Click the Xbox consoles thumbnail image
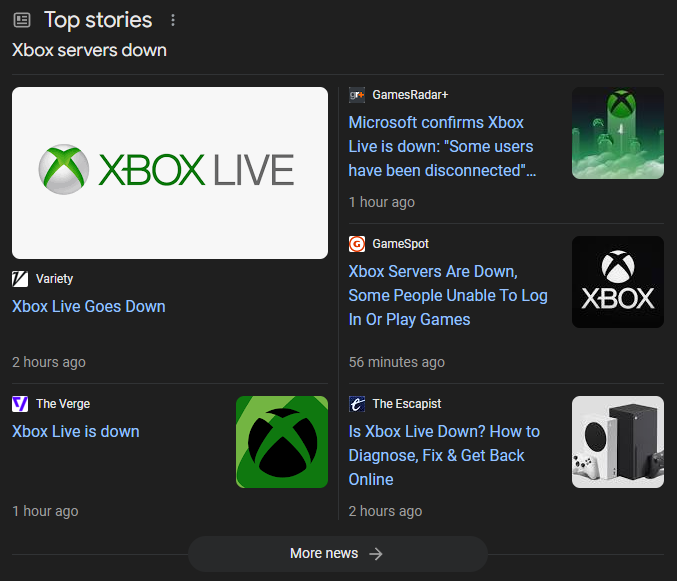 click(618, 442)
